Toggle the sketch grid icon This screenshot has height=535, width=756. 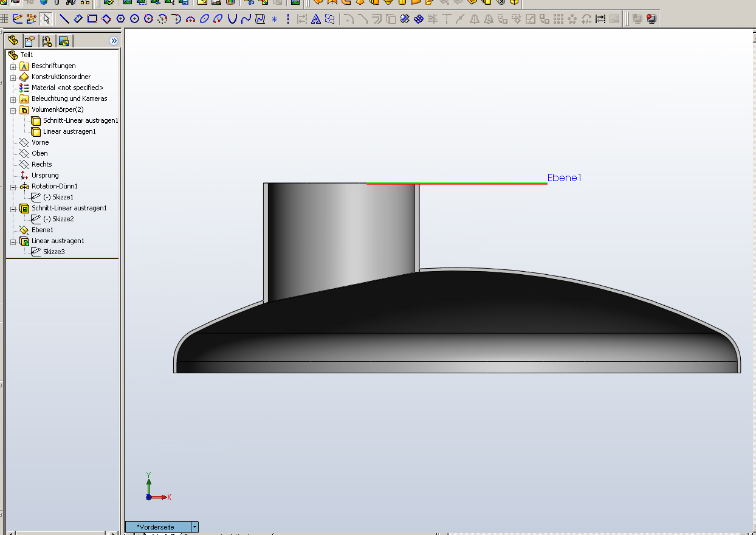4,19
